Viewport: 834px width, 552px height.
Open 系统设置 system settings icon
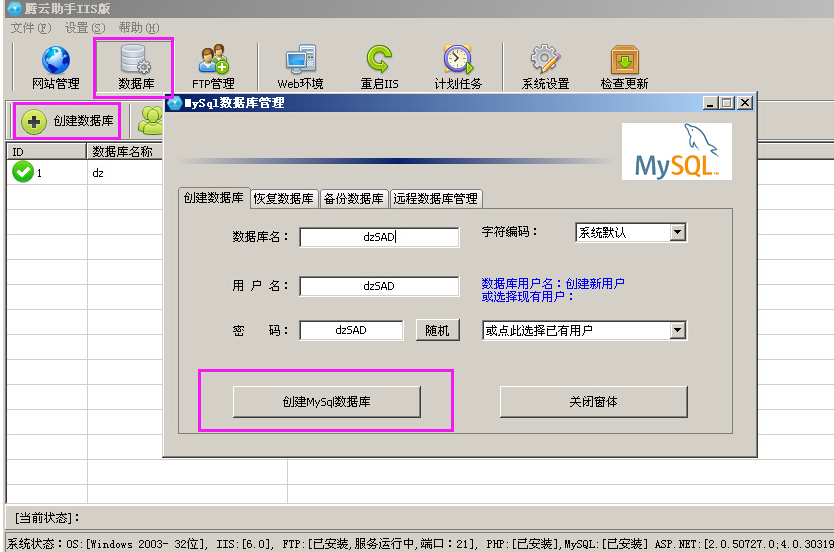tap(545, 68)
